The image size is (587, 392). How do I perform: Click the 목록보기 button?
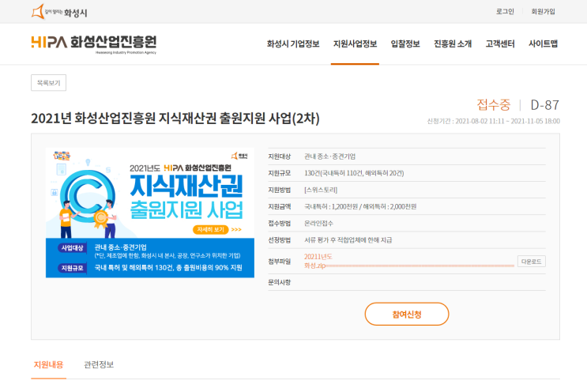(49, 83)
